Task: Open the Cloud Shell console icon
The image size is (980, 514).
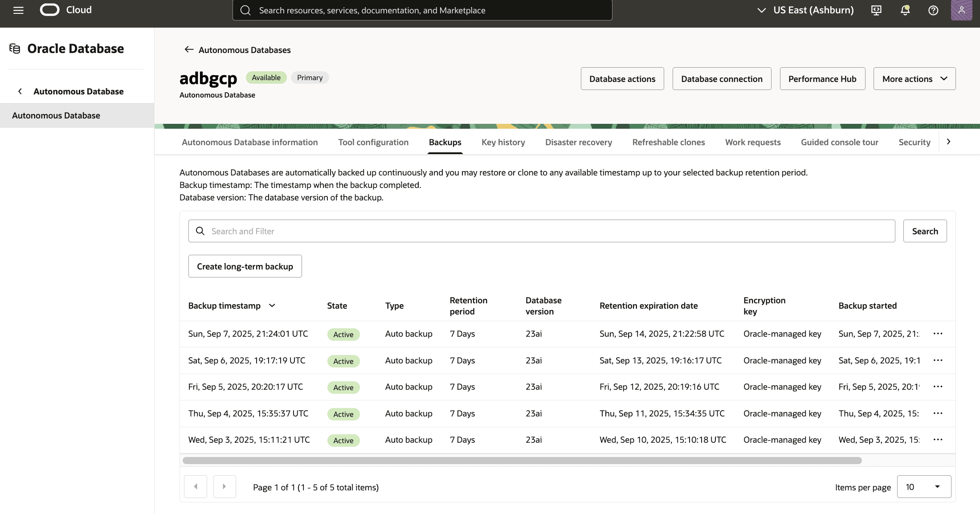Action: [875, 10]
